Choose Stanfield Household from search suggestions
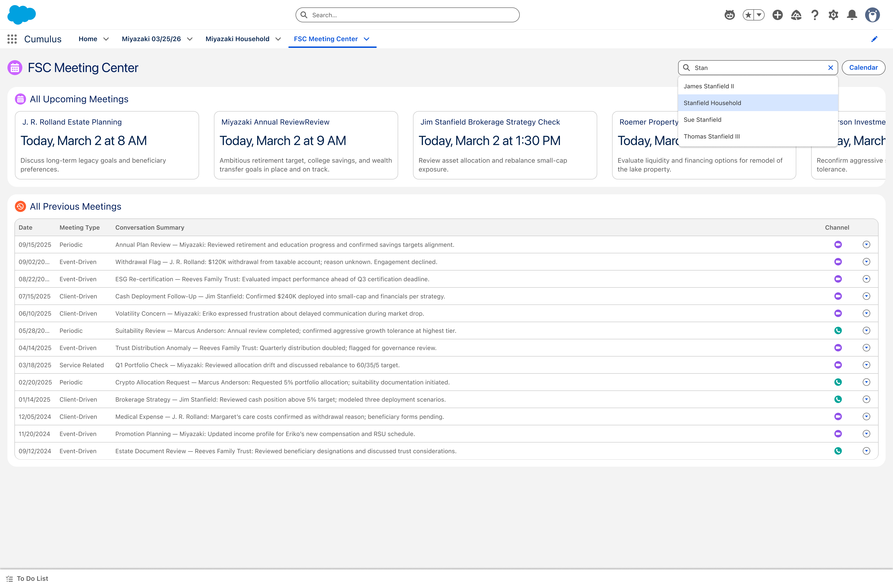This screenshot has height=588, width=893. click(758, 103)
